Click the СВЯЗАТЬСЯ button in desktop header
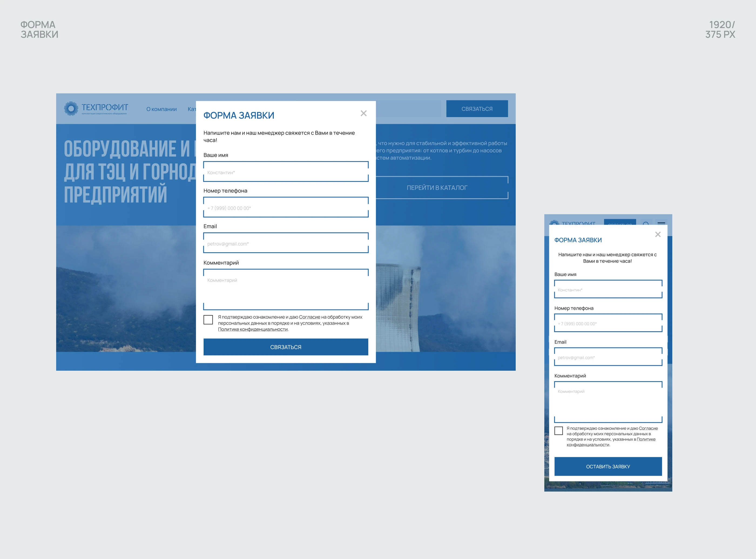The height and width of the screenshot is (559, 756). click(x=477, y=109)
